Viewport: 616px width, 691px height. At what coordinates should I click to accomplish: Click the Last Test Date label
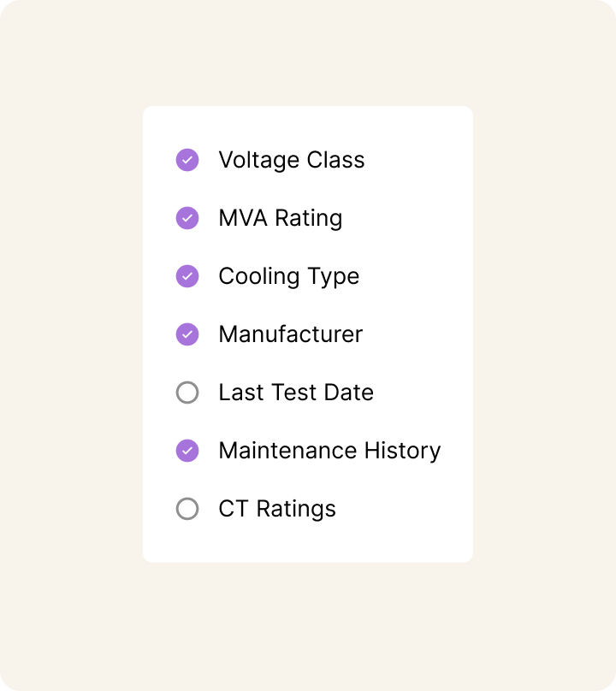(x=297, y=392)
